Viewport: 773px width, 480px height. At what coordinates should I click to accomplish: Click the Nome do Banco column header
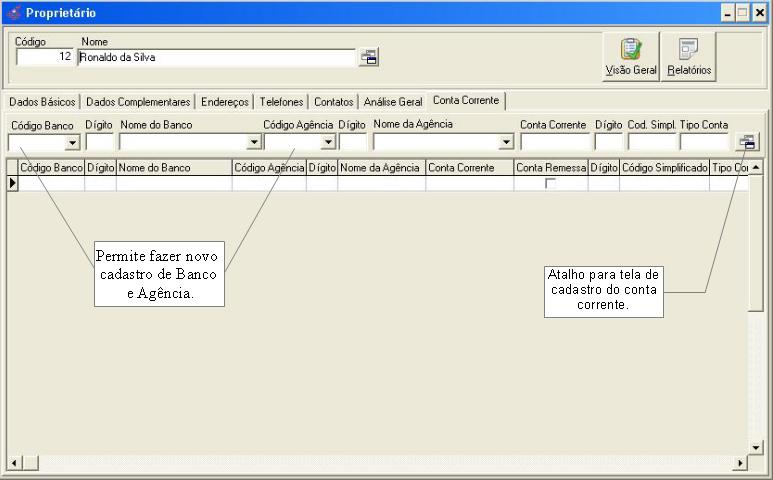173,168
